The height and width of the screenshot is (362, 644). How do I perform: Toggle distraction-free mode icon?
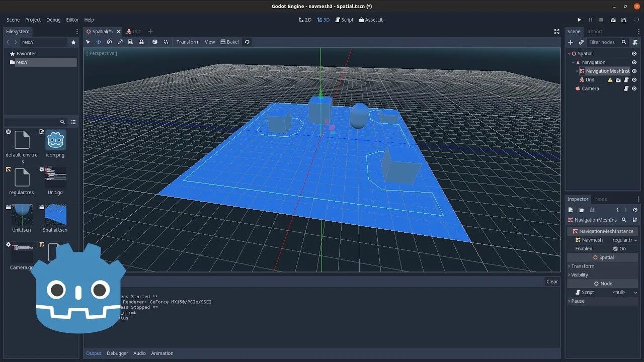click(556, 31)
